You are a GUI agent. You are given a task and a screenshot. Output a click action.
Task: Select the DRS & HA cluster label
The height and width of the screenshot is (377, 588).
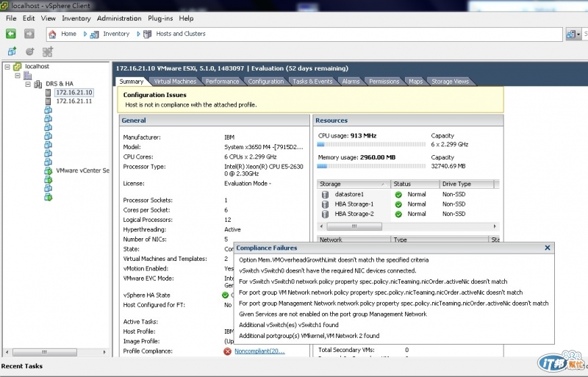coord(60,84)
